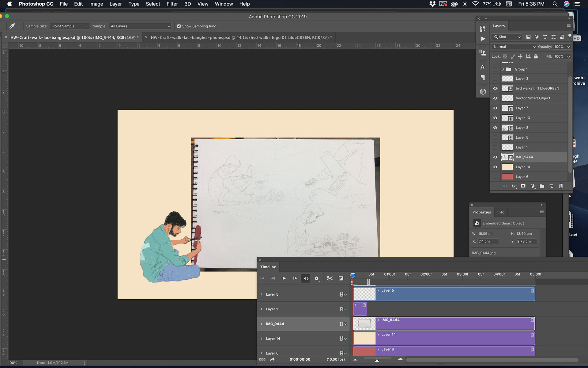Lock transparent pixels icon
588x368 pixels.
point(505,56)
